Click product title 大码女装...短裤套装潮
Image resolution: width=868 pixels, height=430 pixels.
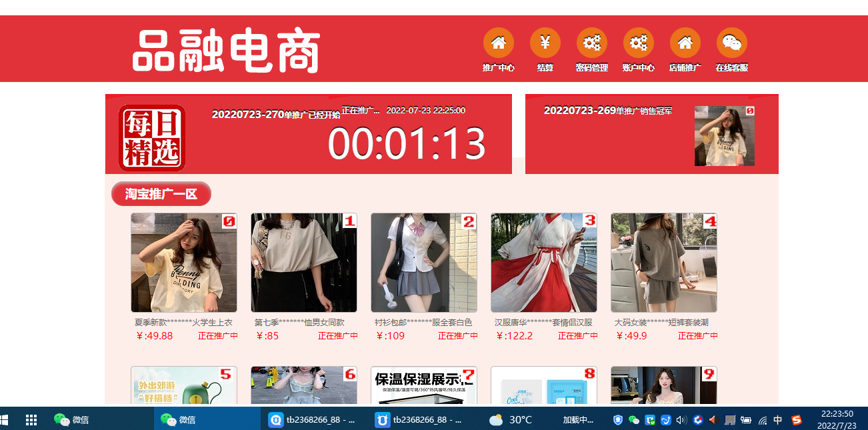(661, 323)
